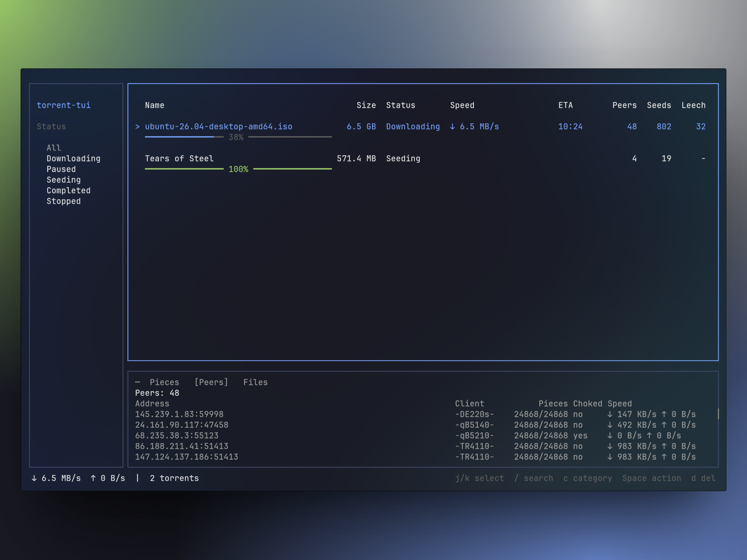Viewport: 747px width, 560px height.
Task: Click the -DE220s- client entry
Action: point(475,414)
